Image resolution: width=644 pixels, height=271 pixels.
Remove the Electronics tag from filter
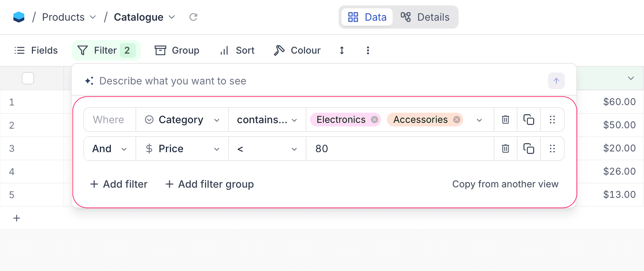(x=375, y=120)
